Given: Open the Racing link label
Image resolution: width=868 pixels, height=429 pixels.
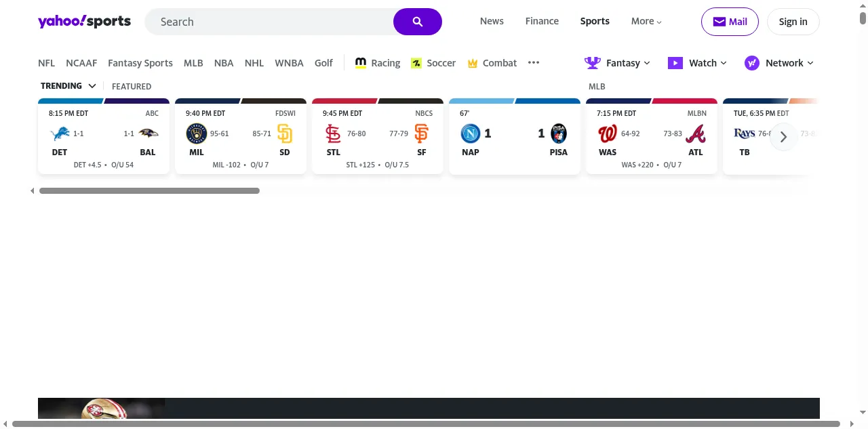Looking at the screenshot, I should (386, 63).
